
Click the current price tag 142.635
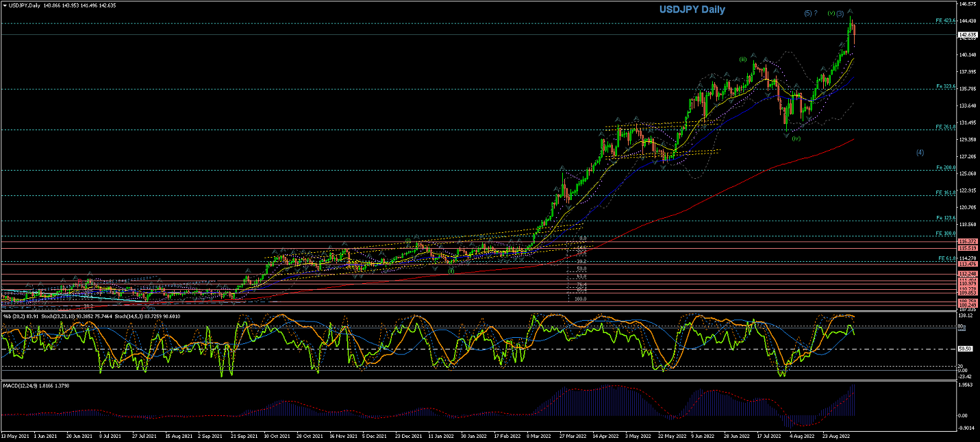(968, 35)
